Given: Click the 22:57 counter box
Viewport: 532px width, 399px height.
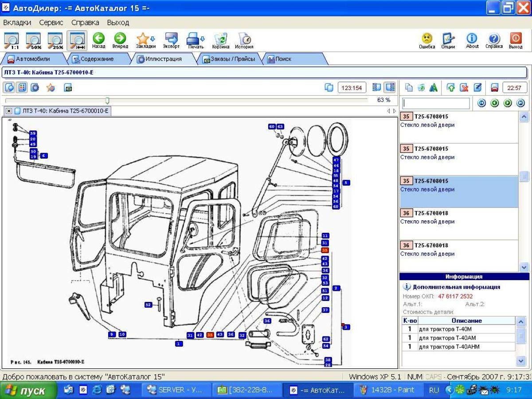Looking at the screenshot, I should (515, 88).
